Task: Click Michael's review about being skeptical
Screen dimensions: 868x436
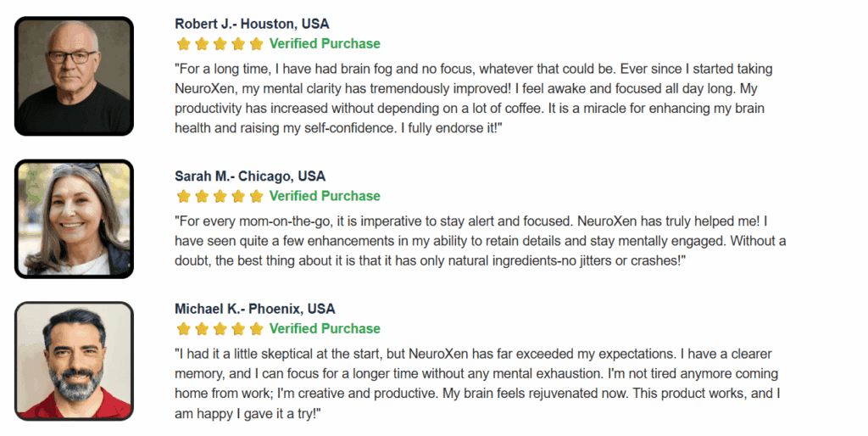Action: click(478, 383)
